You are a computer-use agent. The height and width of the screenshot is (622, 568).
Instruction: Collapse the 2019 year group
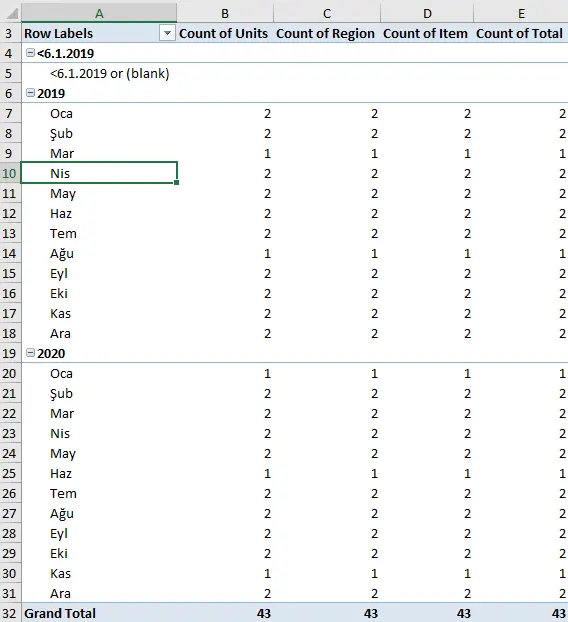tap(30, 93)
